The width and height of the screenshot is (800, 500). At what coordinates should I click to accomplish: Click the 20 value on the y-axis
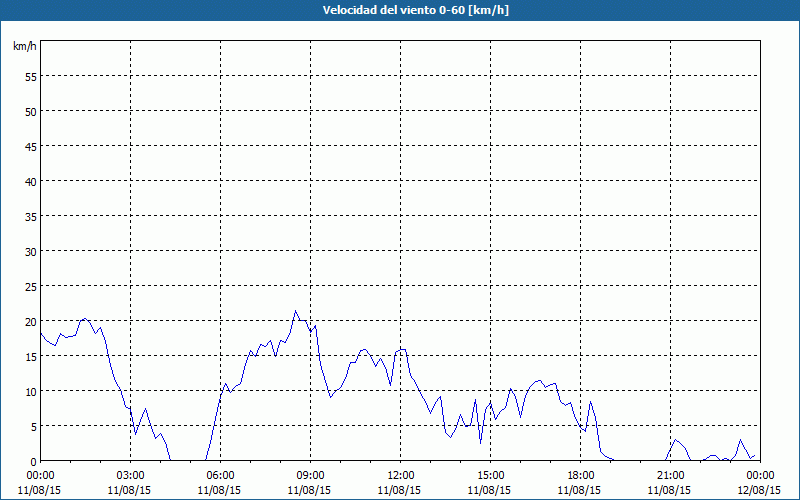point(31,321)
